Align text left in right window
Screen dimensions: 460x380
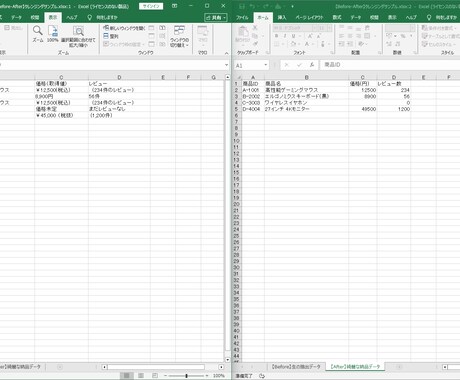point(342,36)
